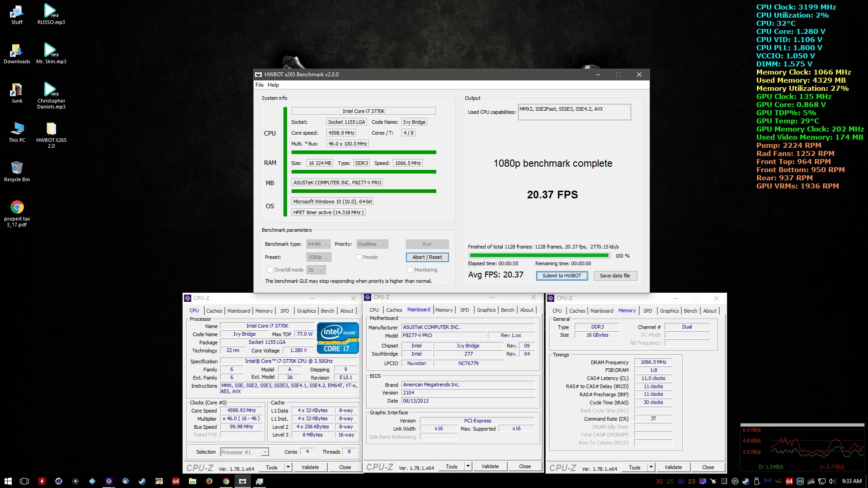Screen dimensions: 868x488
Task: Switch to Graphics tab in right CPU-Z
Action: point(669,311)
